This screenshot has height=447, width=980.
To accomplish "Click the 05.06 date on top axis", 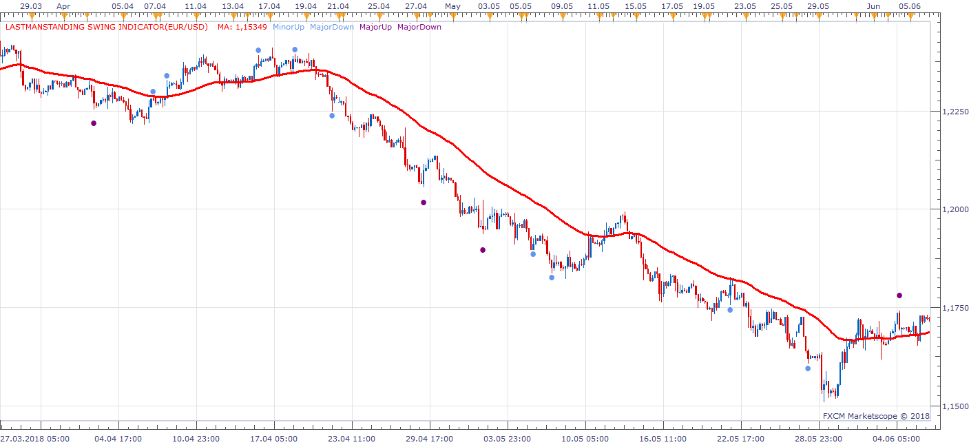I will pyautogui.click(x=910, y=6).
